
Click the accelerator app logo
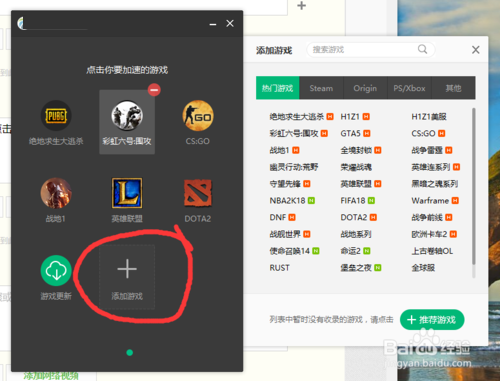pos(22,23)
